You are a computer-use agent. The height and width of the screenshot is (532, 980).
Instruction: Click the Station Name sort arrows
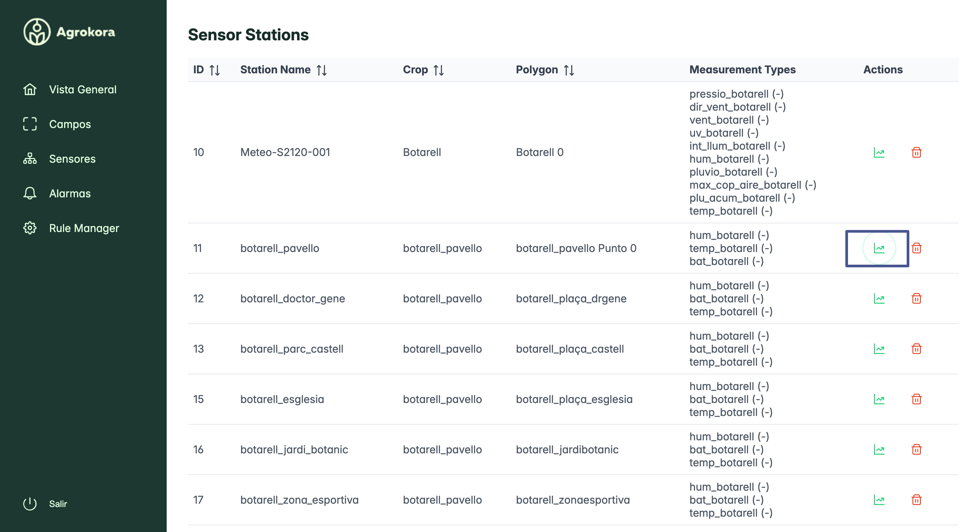pos(321,69)
